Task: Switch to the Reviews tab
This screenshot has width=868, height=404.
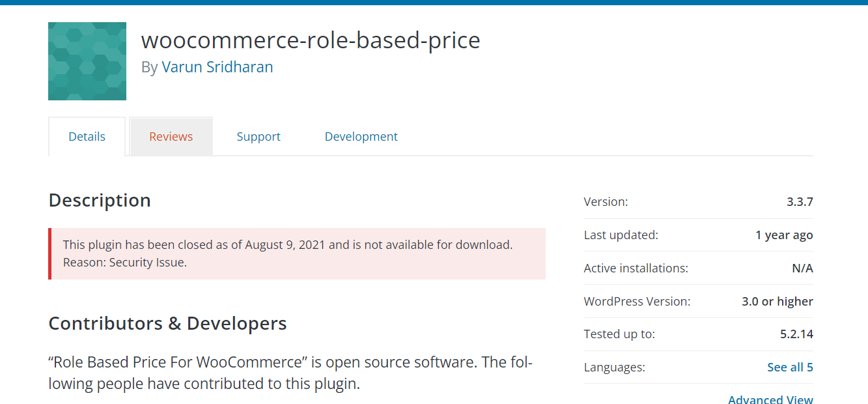Action: point(171,137)
